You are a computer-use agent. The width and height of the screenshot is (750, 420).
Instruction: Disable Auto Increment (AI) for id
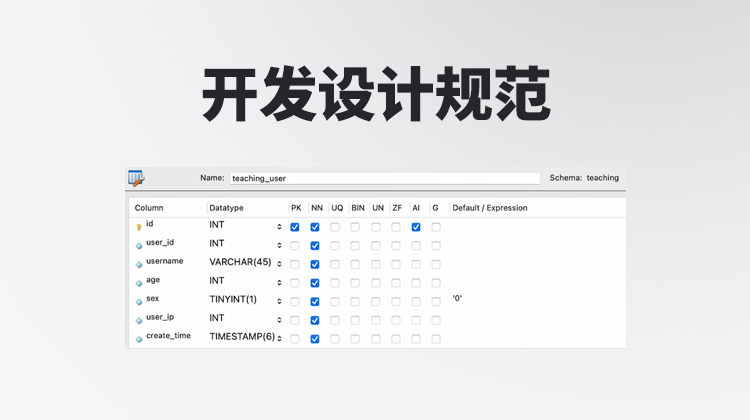coord(416,227)
